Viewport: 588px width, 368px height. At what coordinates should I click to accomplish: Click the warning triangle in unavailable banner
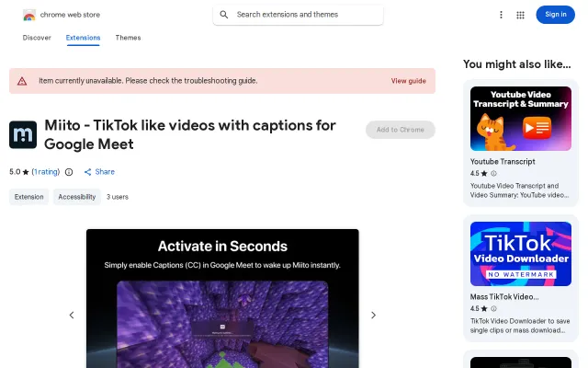point(22,81)
